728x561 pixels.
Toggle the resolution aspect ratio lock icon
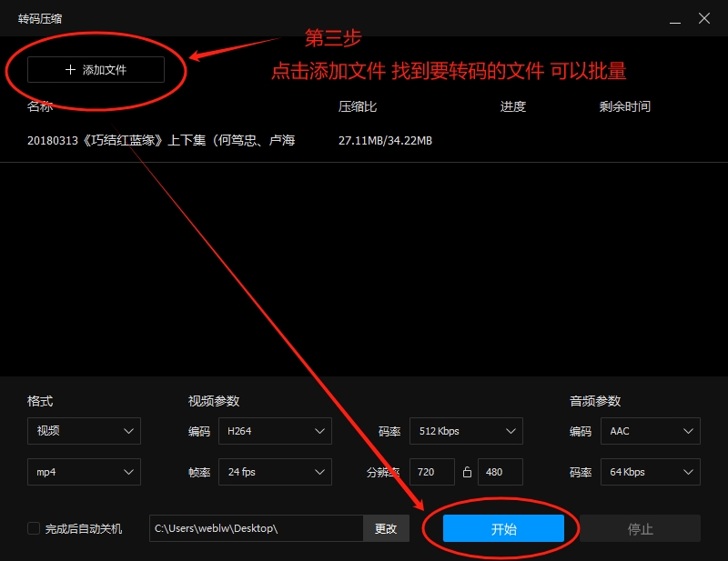pos(467,472)
